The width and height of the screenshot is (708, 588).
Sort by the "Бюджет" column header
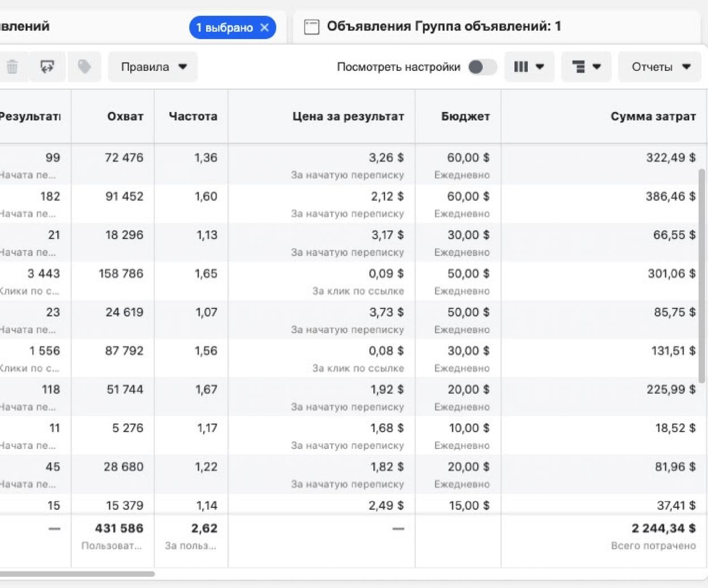click(466, 117)
